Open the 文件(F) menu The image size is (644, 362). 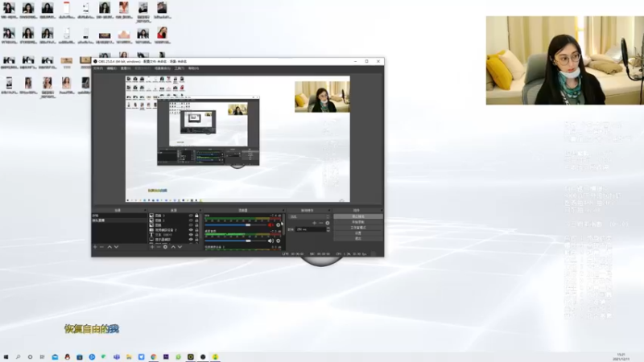(98, 68)
